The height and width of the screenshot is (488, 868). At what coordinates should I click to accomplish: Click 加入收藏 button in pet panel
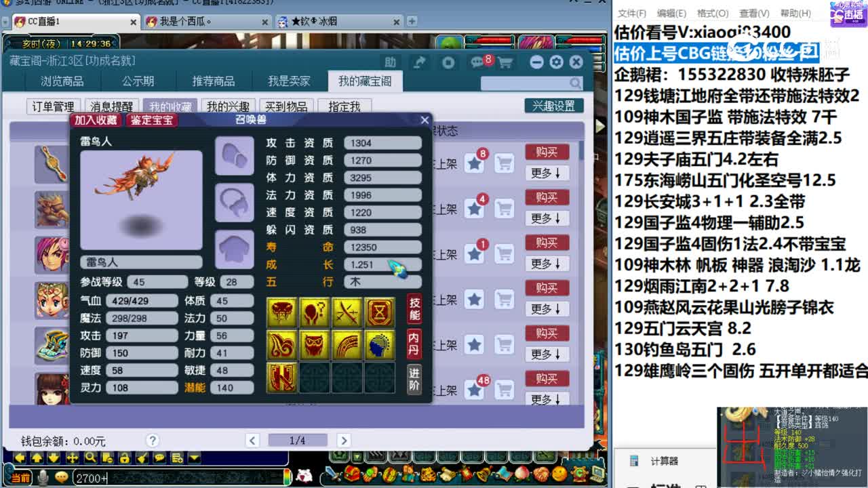coord(96,120)
